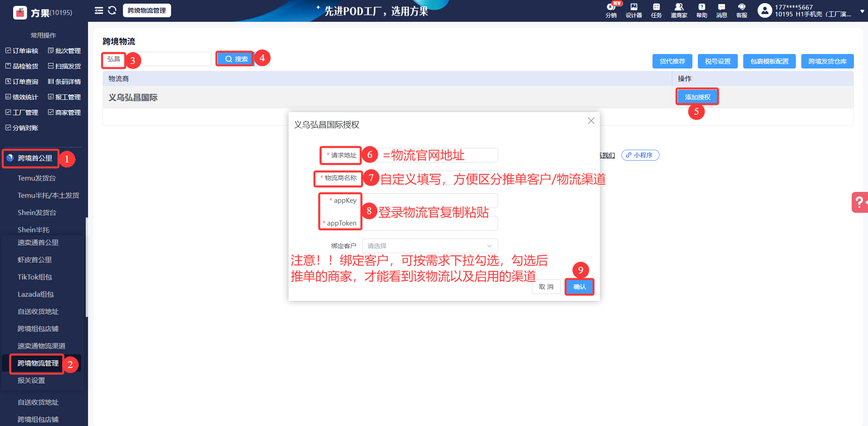Open TikTok组包 in sidebar
This screenshot has height=426, width=868.
tap(34, 277)
